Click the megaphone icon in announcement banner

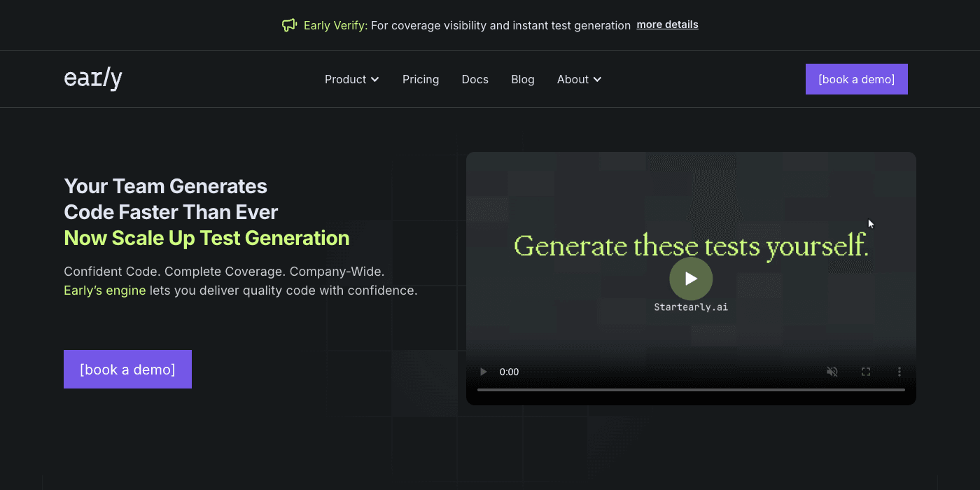(x=289, y=25)
